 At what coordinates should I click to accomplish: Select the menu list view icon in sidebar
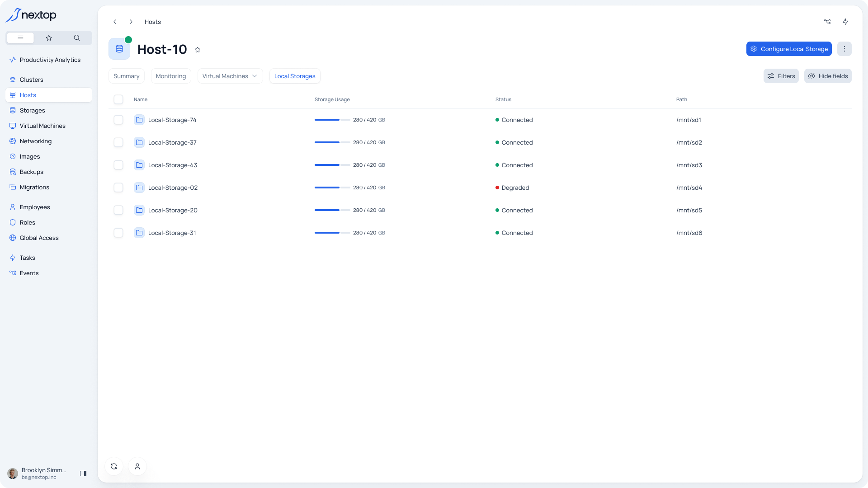click(20, 38)
